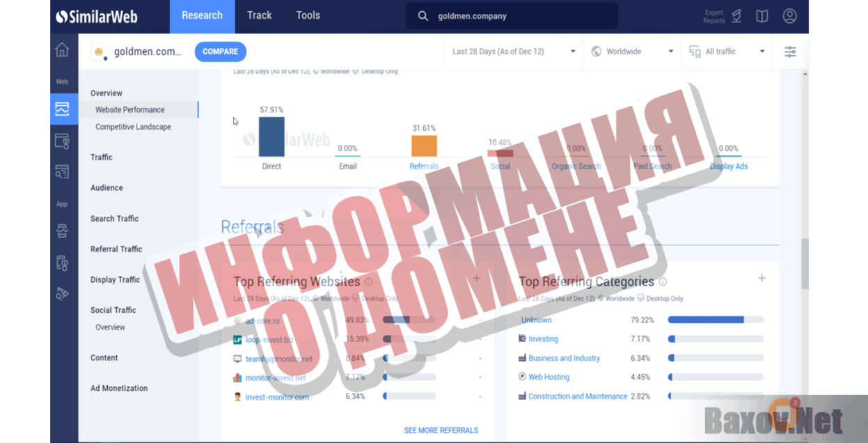This screenshot has height=443, width=868.
Task: Click the 31.61% Referrals value
Action: pyautogui.click(x=424, y=128)
